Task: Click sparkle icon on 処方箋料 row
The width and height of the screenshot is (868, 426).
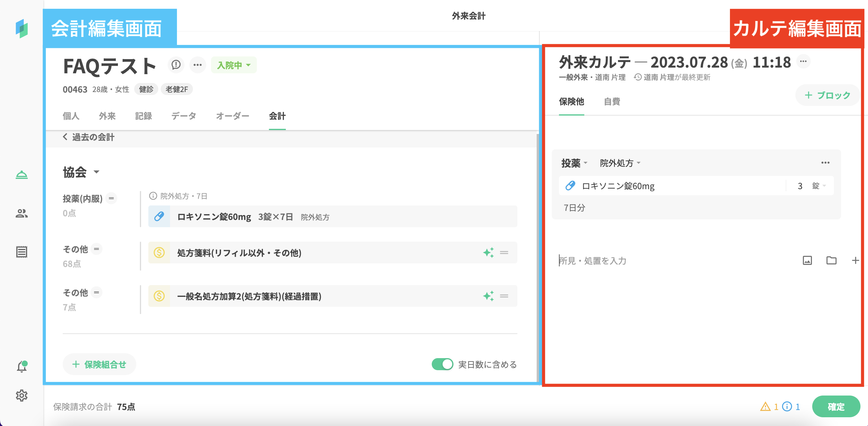Action: tap(488, 253)
